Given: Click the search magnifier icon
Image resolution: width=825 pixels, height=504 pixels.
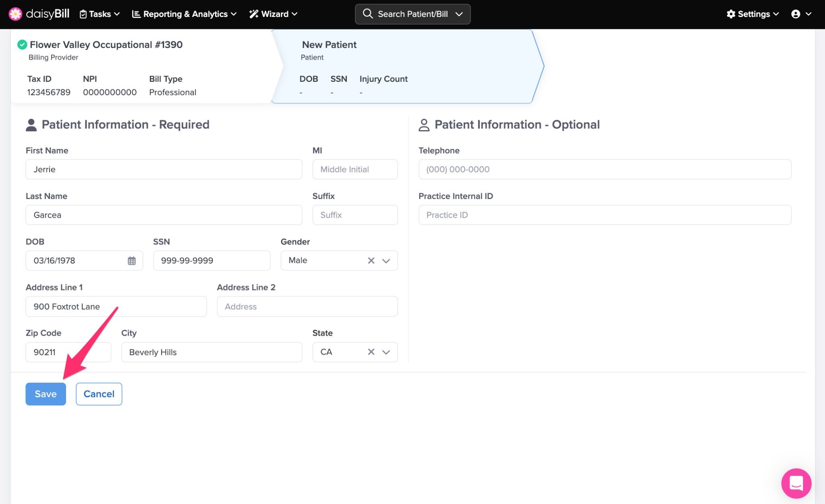Looking at the screenshot, I should click(x=367, y=14).
